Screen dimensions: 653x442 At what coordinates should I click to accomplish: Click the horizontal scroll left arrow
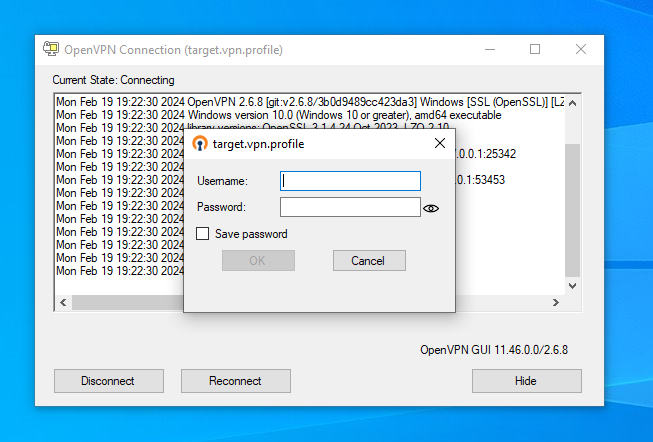(x=63, y=302)
